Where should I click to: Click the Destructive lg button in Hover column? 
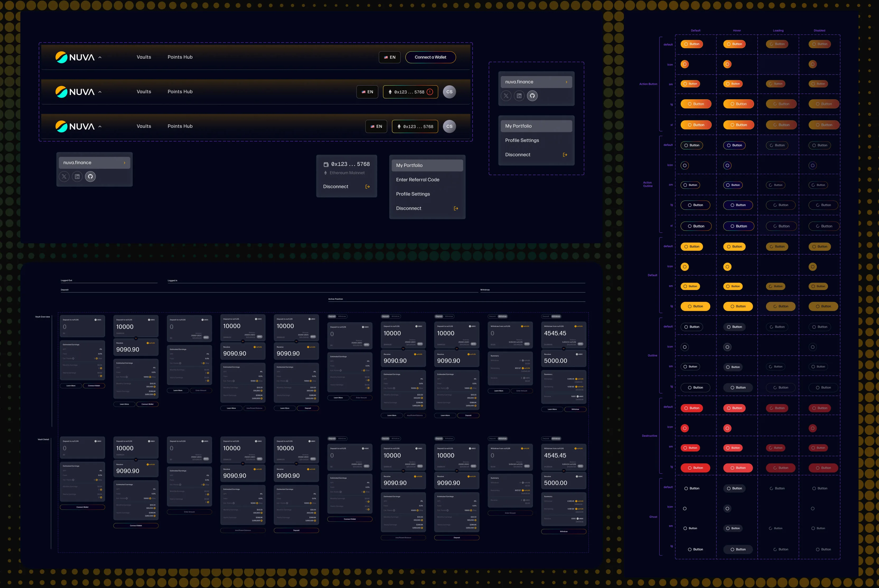coord(738,468)
